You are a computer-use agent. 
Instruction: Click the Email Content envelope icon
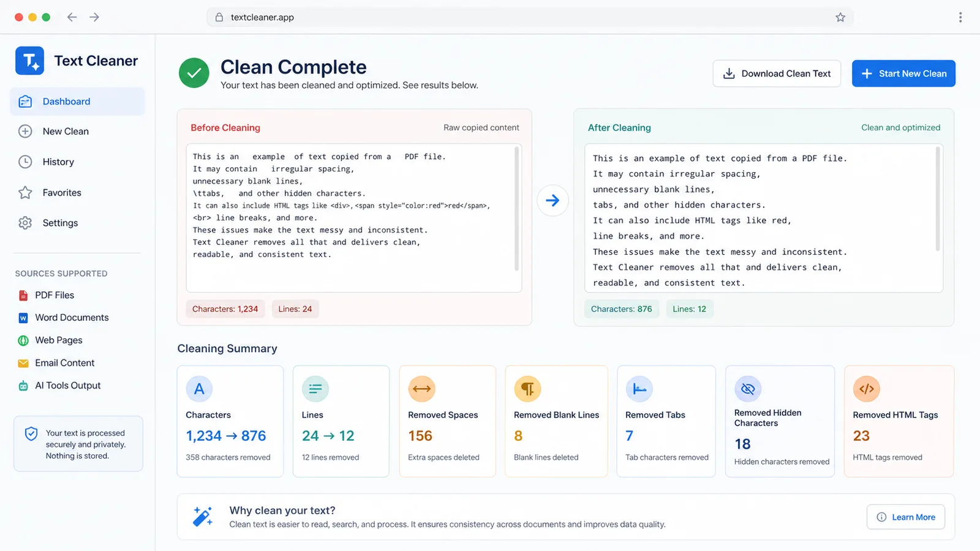[x=23, y=364]
